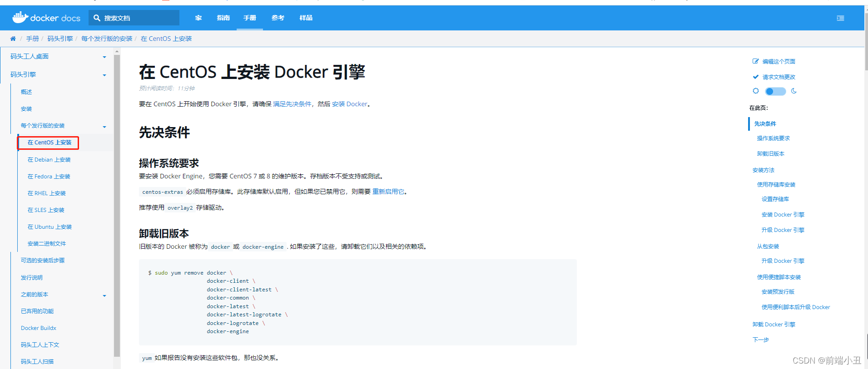Viewport: 868px width, 369px height.
Task: Collapse the 每个发行版的安装 arrow
Action: [x=104, y=127]
